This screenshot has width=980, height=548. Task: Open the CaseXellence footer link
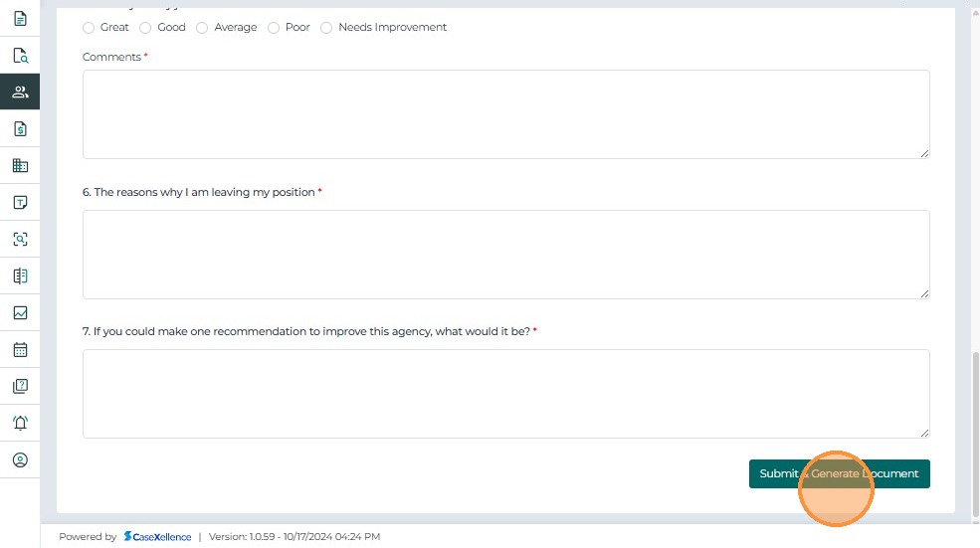point(157,537)
